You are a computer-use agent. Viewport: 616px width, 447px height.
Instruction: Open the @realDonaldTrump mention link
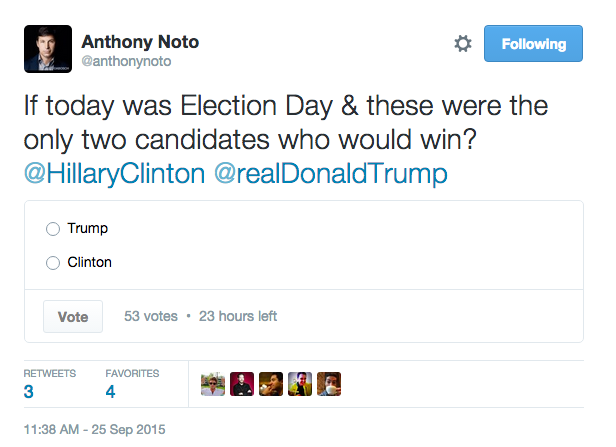328,174
